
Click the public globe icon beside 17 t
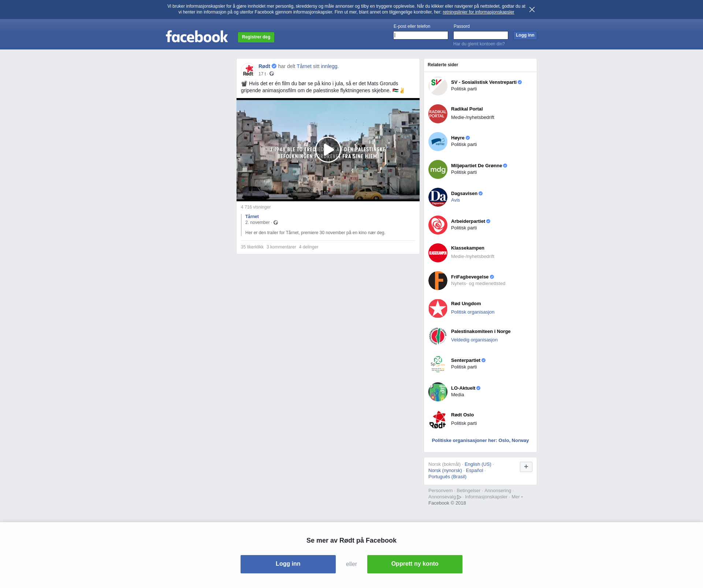point(272,74)
